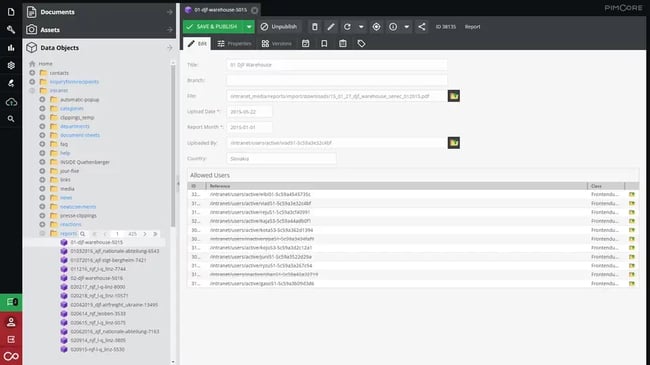The width and height of the screenshot is (650, 365).
Task: Click the reload icon in toolbar
Action: tap(347, 27)
